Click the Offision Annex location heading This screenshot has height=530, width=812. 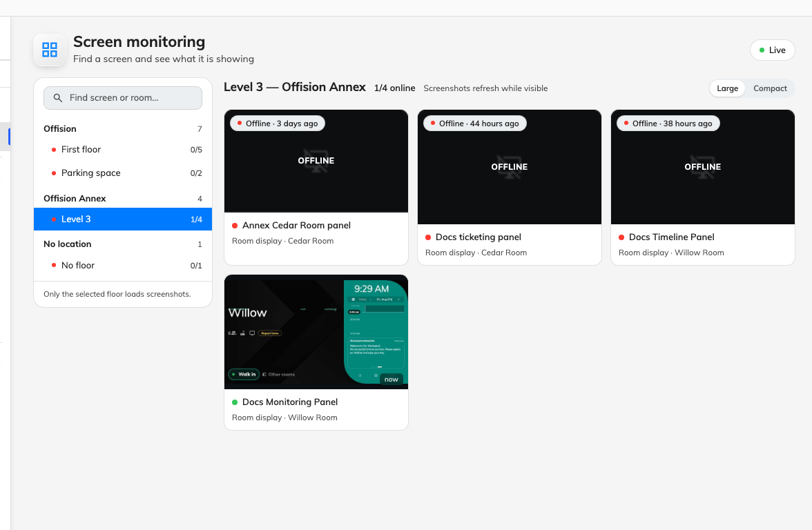(75, 198)
